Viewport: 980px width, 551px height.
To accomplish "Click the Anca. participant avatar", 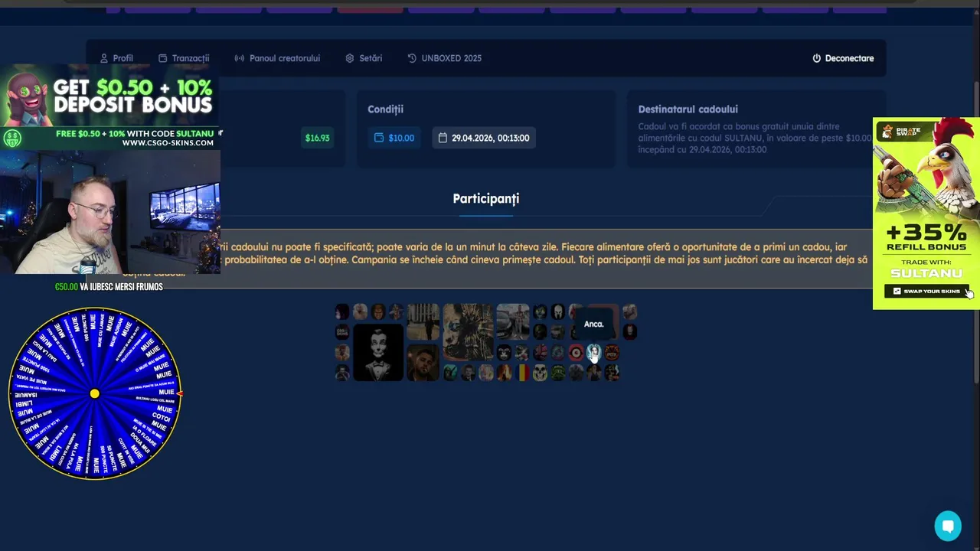I will click(593, 352).
